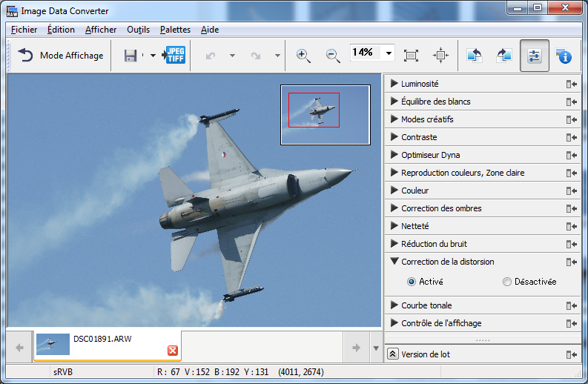
Task: Select the Désactivée radio button
Action: (507, 282)
